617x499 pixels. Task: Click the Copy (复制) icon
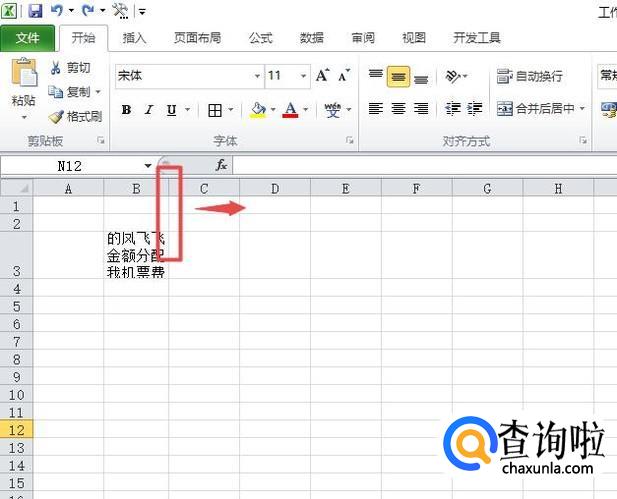point(55,92)
